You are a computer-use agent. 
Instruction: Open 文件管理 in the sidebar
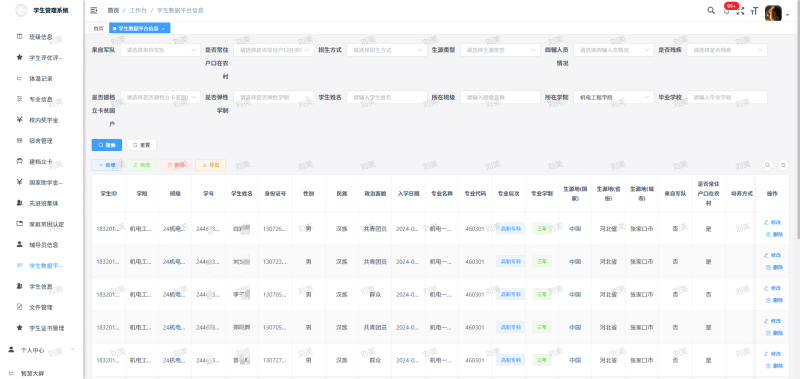42,307
